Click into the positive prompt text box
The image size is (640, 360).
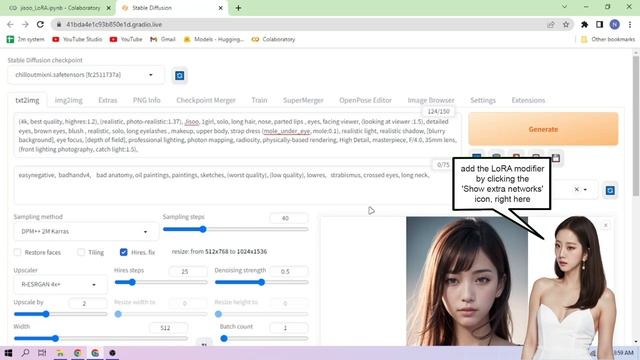point(238,136)
